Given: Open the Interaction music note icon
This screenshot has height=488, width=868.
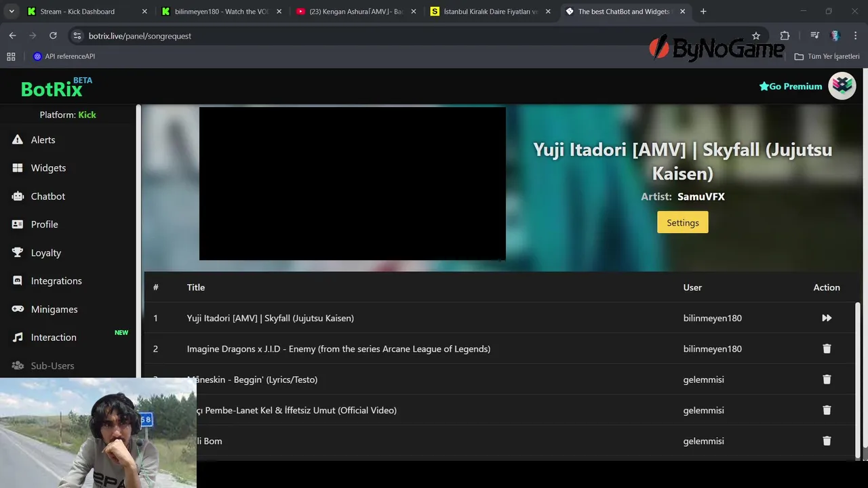Looking at the screenshot, I should click(18, 338).
